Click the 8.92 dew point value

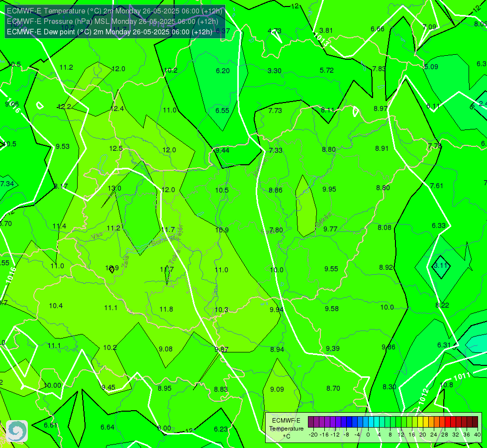click(x=386, y=267)
